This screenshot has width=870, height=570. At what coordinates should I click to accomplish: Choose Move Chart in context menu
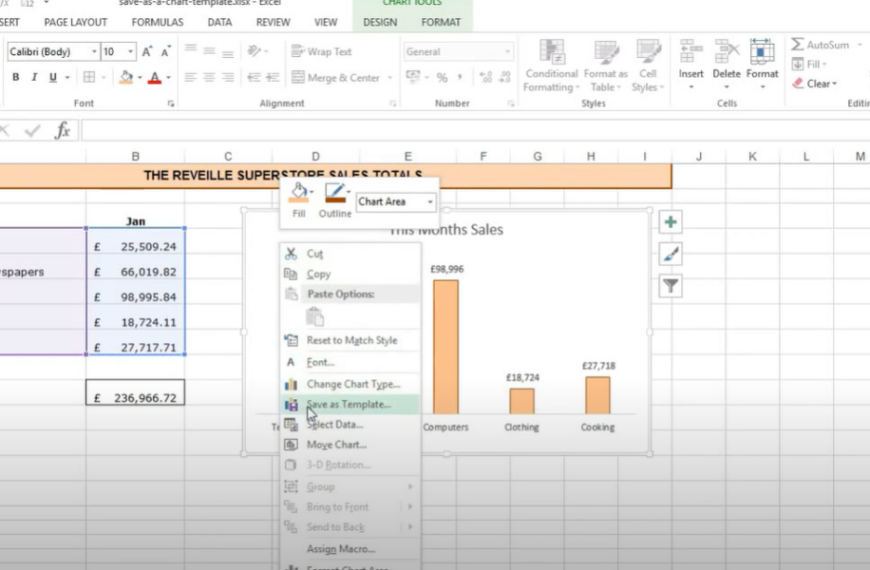point(351,445)
